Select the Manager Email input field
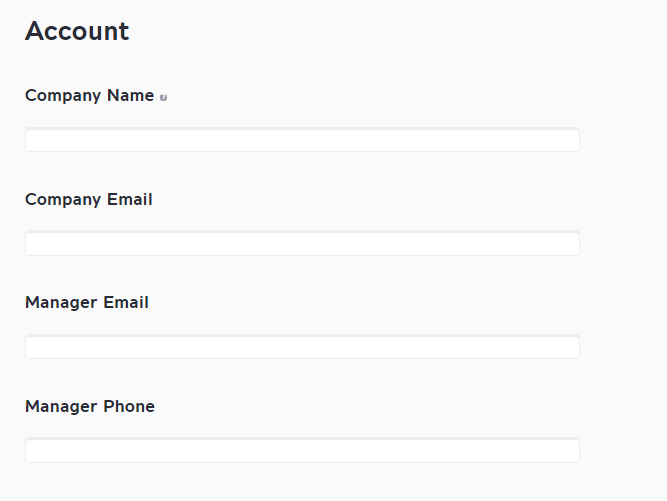Screen dimensions: 667x501 [x=302, y=347]
